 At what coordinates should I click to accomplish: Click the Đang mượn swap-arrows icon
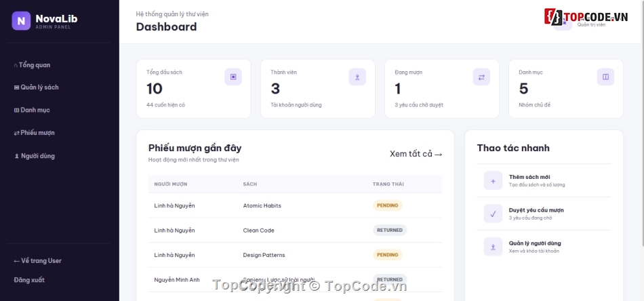(481, 77)
